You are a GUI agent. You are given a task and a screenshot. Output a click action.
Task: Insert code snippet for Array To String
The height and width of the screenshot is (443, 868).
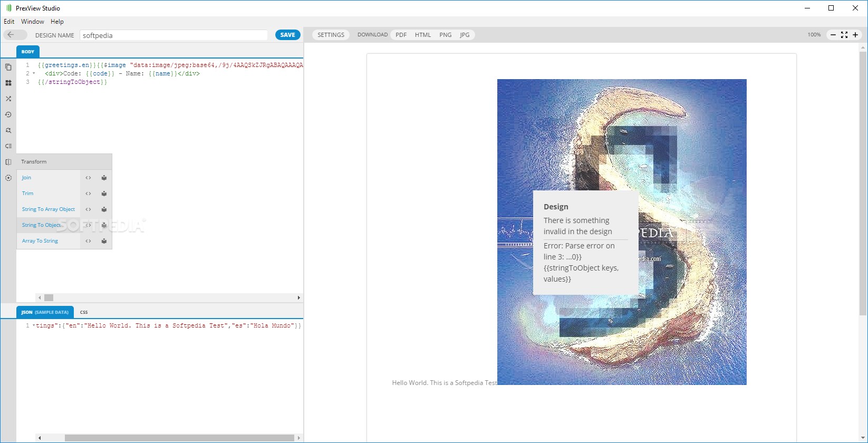(x=88, y=241)
